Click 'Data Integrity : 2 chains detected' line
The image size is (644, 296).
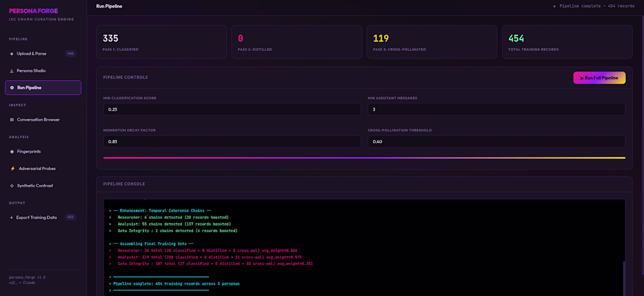tap(173, 230)
